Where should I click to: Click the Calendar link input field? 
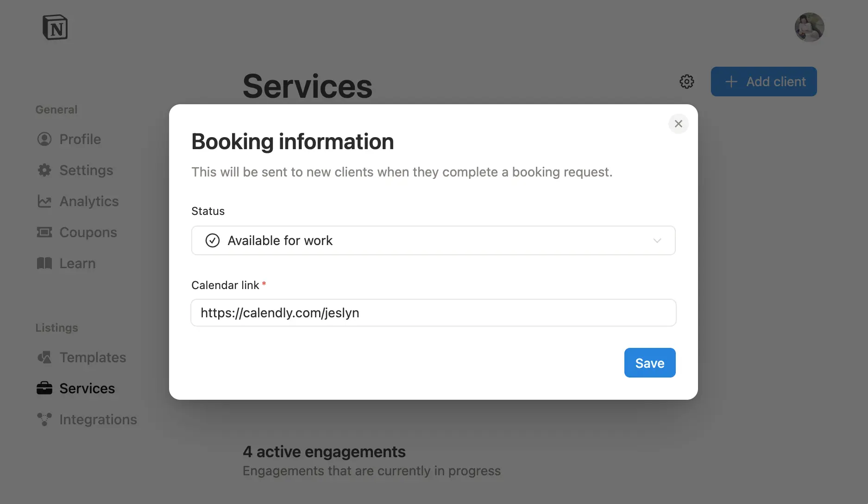[433, 313]
